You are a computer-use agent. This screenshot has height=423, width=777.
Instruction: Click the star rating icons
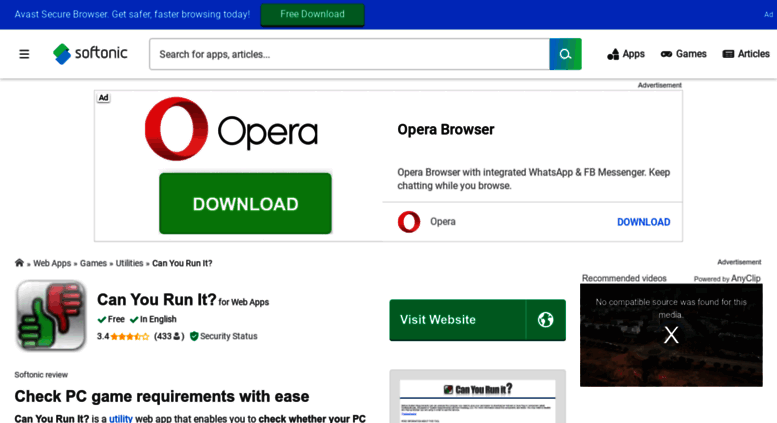(129, 336)
